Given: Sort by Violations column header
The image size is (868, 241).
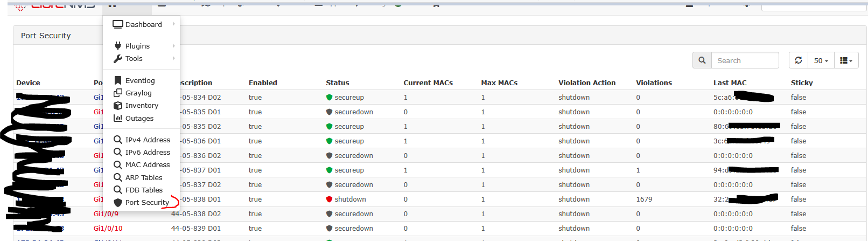Looking at the screenshot, I should pos(654,82).
